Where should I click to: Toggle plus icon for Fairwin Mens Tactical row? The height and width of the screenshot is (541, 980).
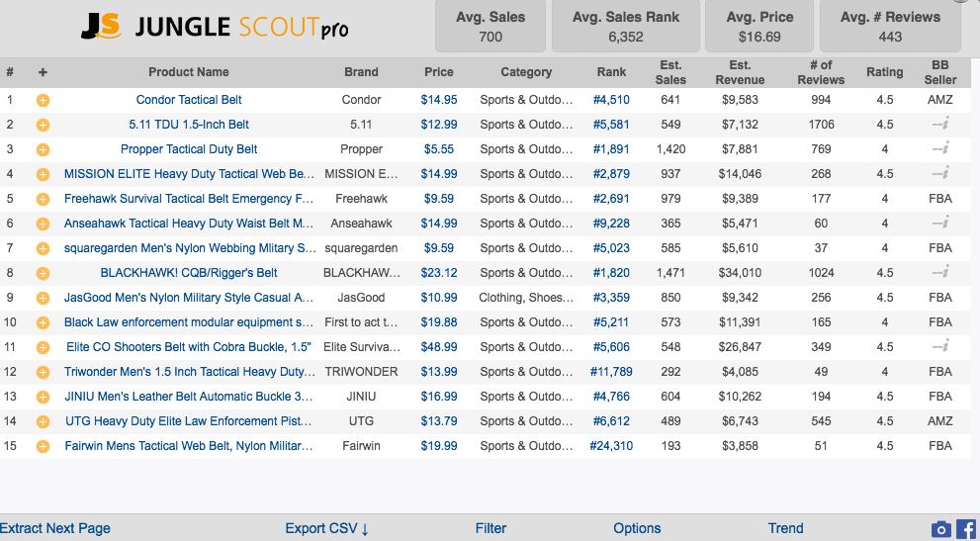tap(43, 446)
